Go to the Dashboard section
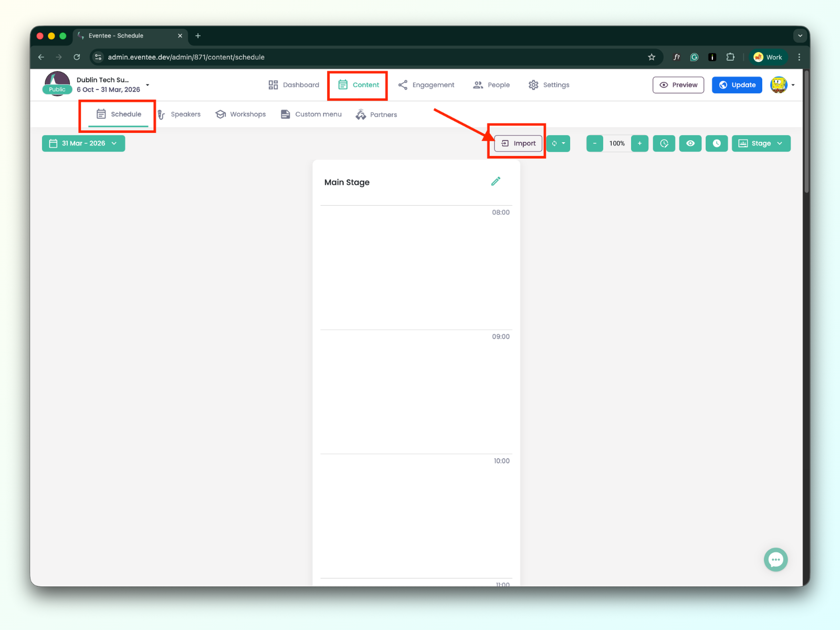This screenshot has height=630, width=840. pyautogui.click(x=293, y=85)
